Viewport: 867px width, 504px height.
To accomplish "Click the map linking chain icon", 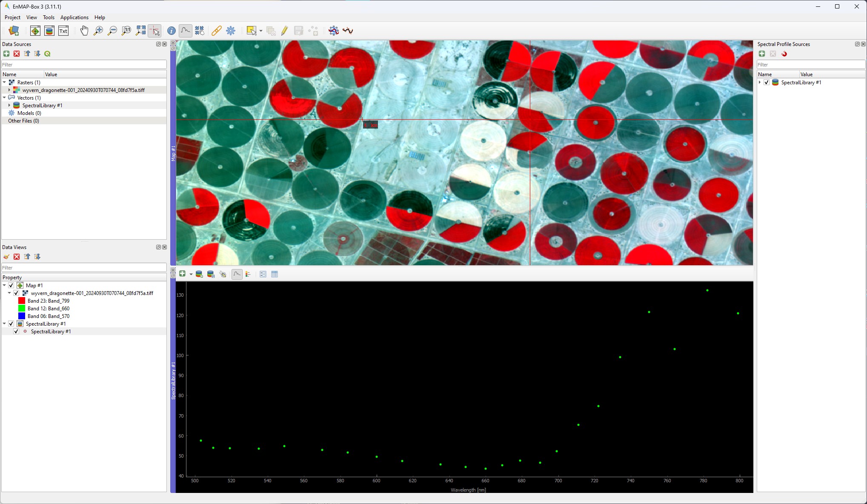I will click(x=216, y=31).
